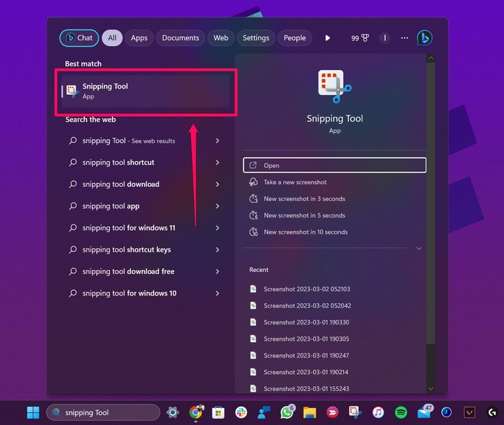Open Screenshot 2023-03-02 052042

pos(335,305)
